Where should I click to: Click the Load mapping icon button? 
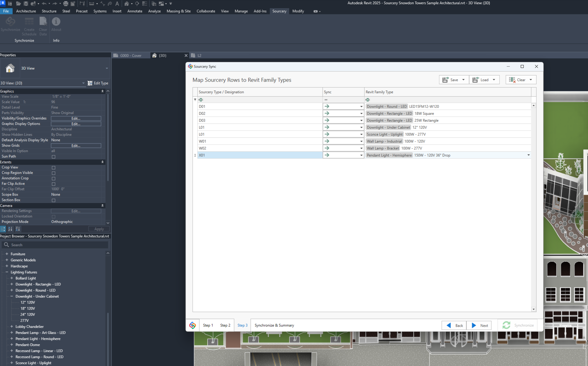475,80
